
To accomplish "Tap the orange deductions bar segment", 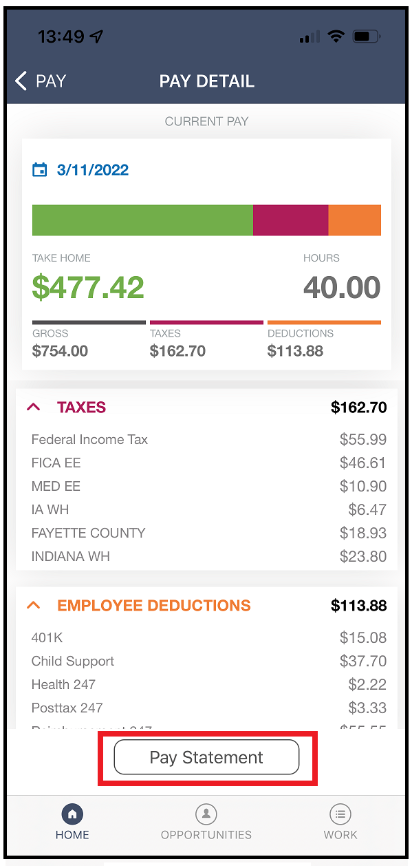I will point(355,220).
